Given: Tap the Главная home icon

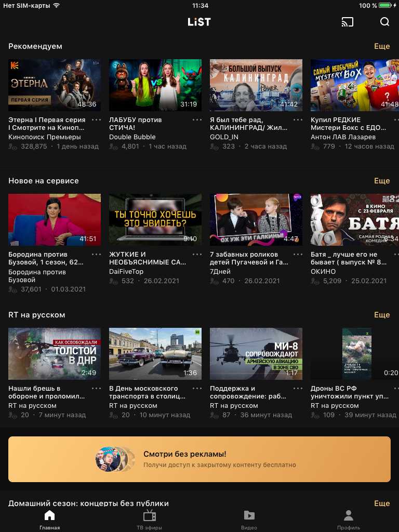Looking at the screenshot, I should click(x=49, y=515).
